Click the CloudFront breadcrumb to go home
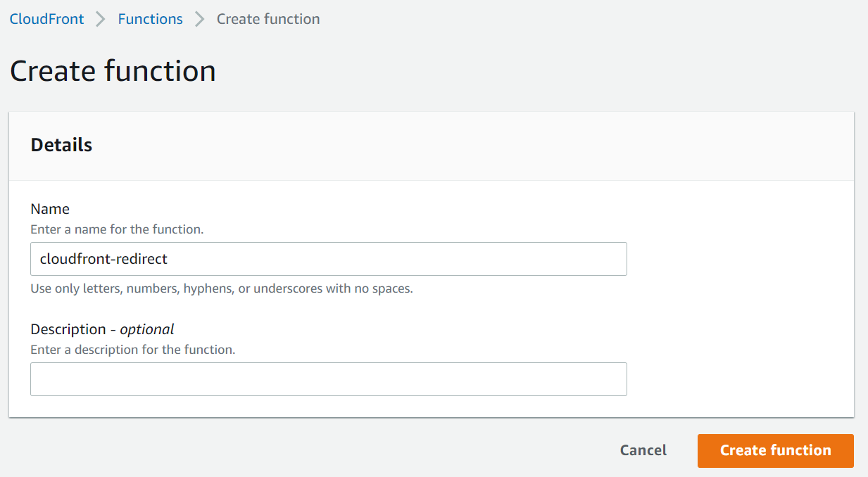Viewport: 868px width, 477px height. click(46, 19)
